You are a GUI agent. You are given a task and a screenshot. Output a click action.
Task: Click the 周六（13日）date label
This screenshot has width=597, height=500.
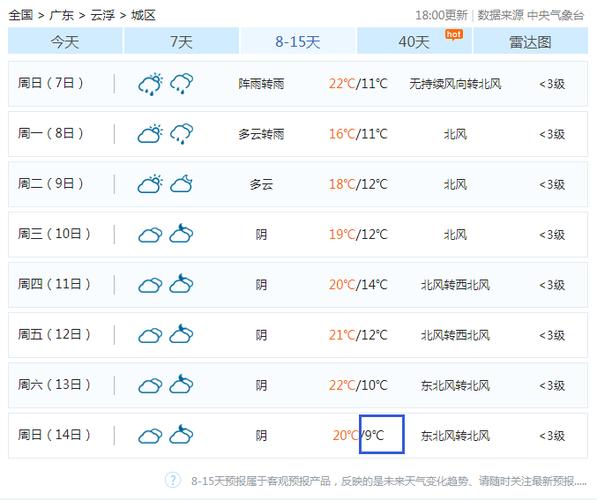coord(54,385)
